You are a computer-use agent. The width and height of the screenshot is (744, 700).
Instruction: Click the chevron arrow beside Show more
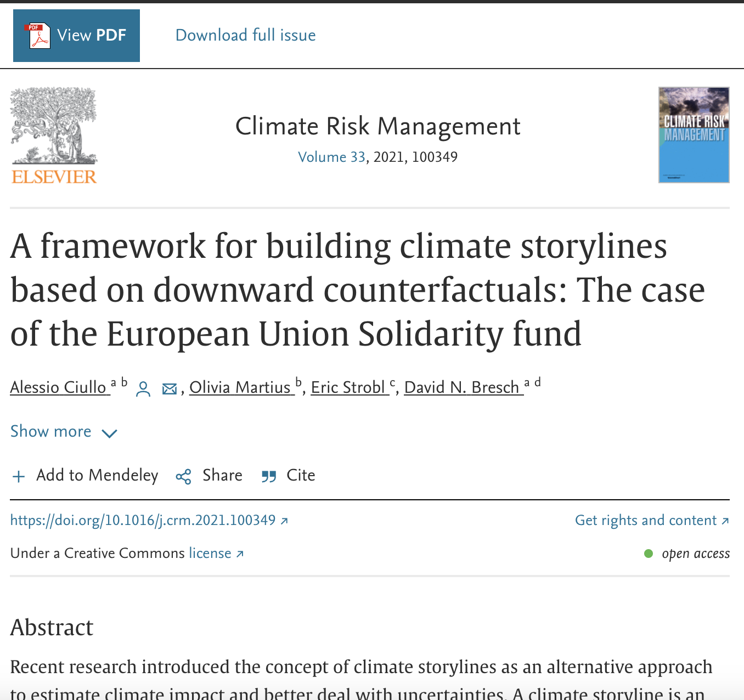point(110,434)
